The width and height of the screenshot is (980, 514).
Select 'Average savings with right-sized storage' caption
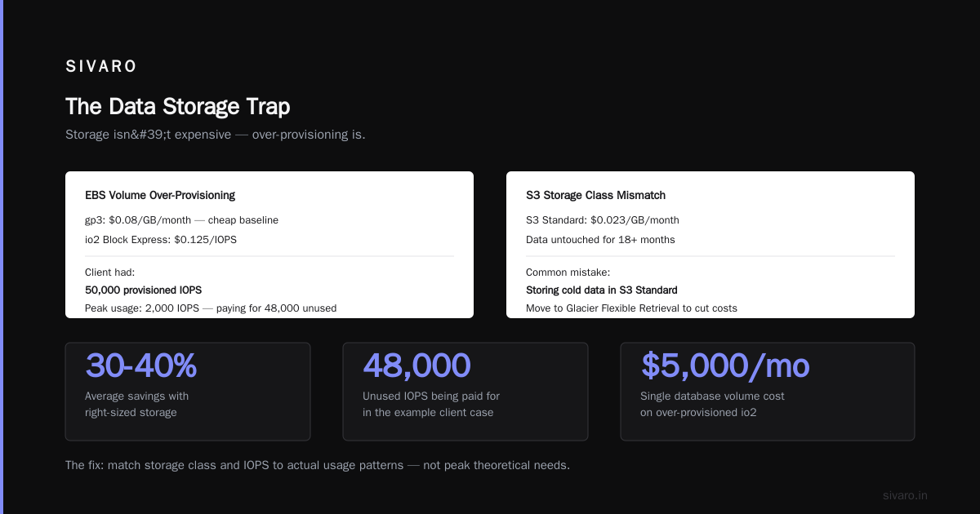tap(136, 405)
